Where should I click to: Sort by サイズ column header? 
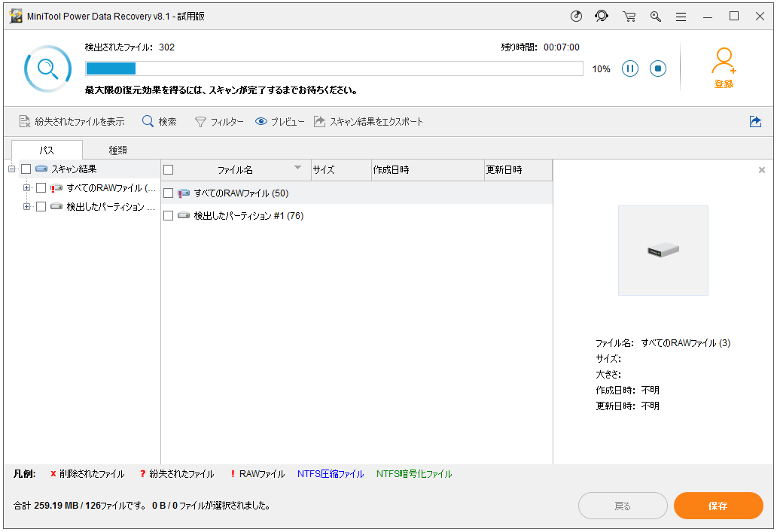tap(341, 170)
